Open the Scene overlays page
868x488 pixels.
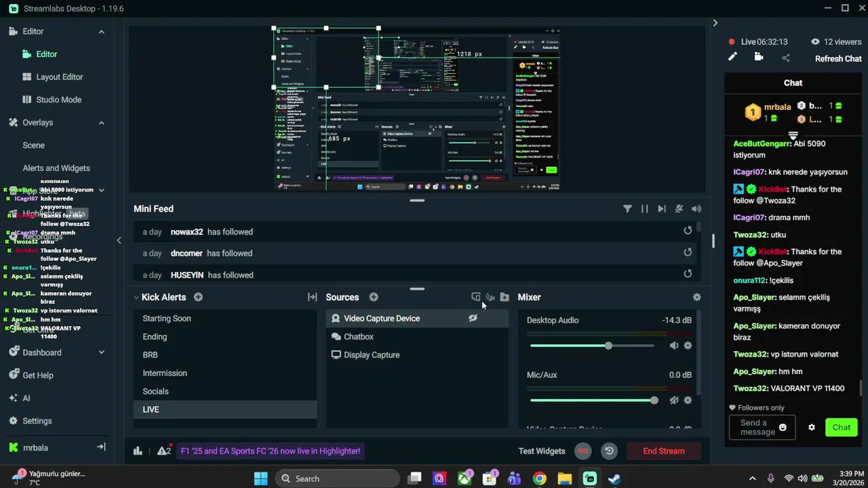[33, 145]
